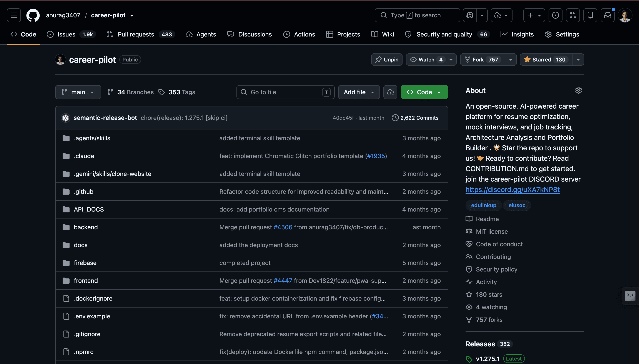Screen dimensions: 639x364
Task: Open the fork options dropdown arrow
Action: (511, 60)
